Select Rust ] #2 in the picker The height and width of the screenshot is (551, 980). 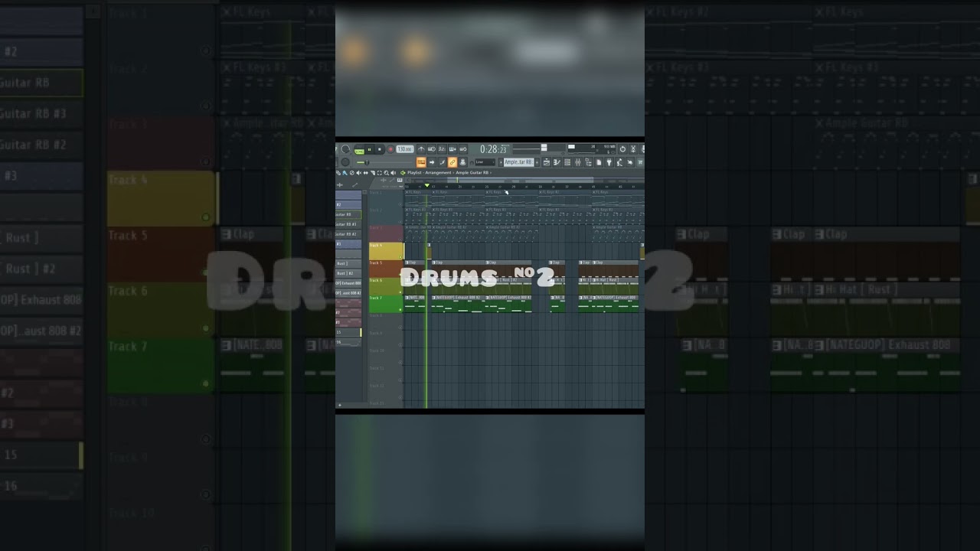[x=348, y=273]
